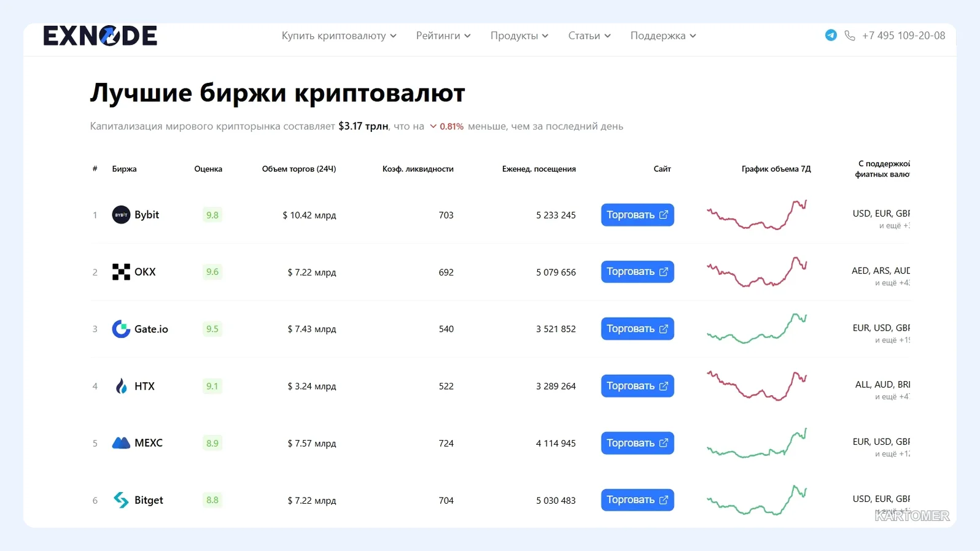Click the OKX exchange logo

tap(121, 272)
